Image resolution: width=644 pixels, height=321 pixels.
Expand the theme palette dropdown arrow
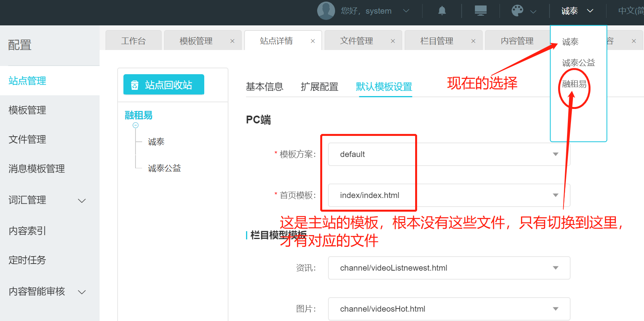coord(533,12)
